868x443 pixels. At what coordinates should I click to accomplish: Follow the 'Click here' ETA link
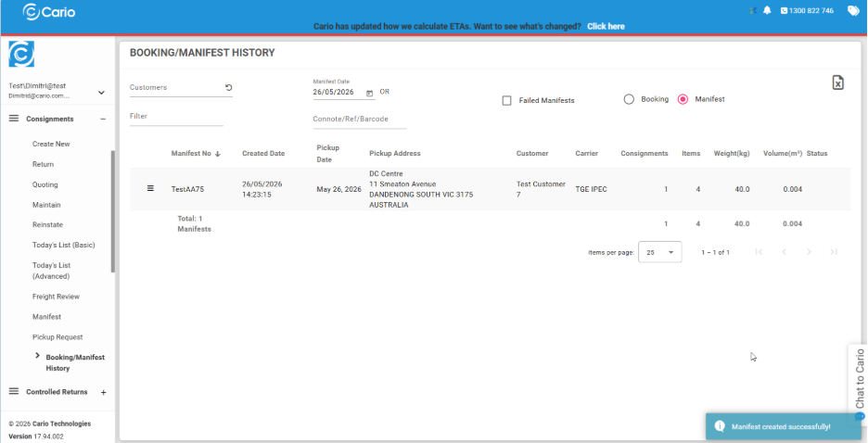click(606, 27)
